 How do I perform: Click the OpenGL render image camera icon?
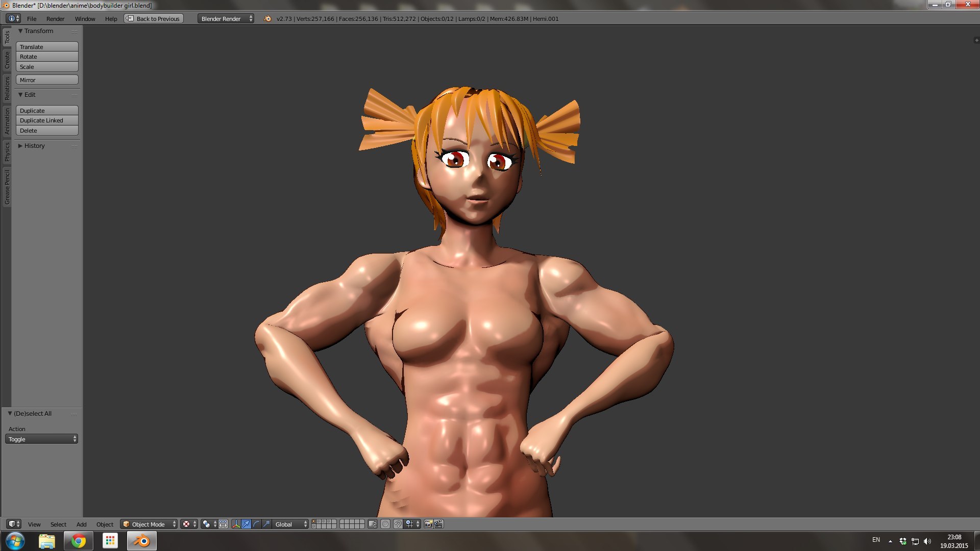pos(428,524)
